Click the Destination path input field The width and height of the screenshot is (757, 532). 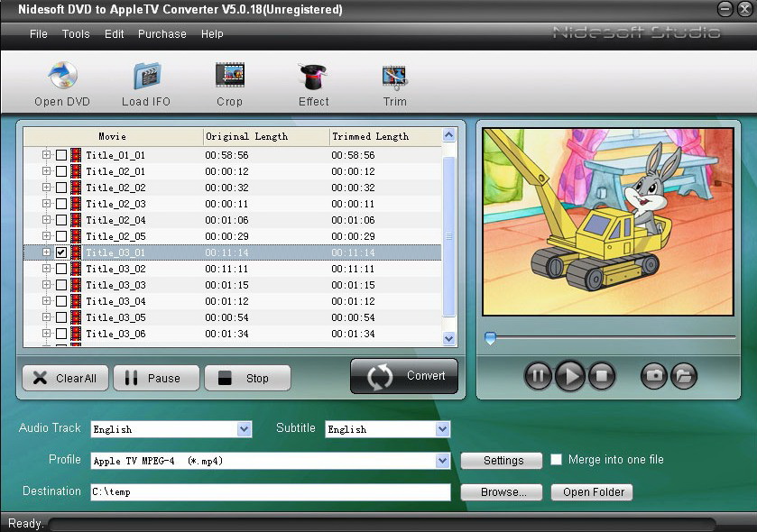(270, 492)
